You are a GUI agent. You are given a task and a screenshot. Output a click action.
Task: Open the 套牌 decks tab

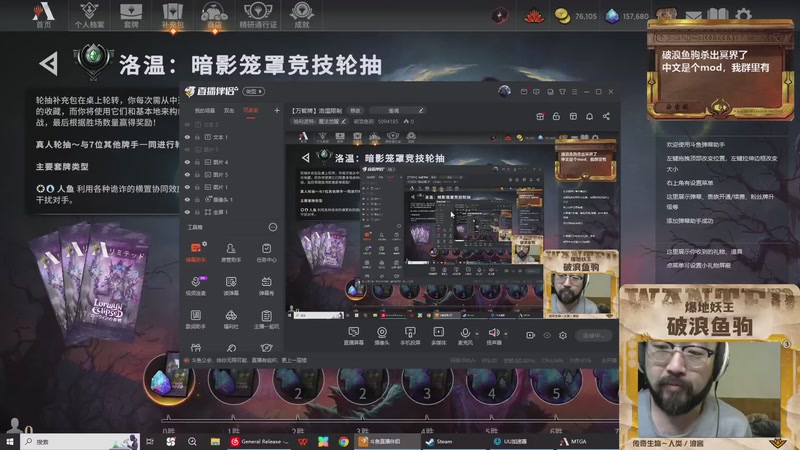click(x=131, y=15)
